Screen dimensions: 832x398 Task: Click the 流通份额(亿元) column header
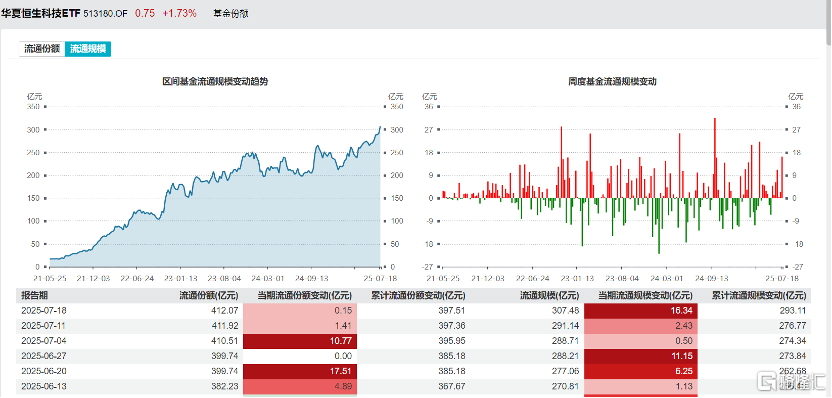coord(209,296)
